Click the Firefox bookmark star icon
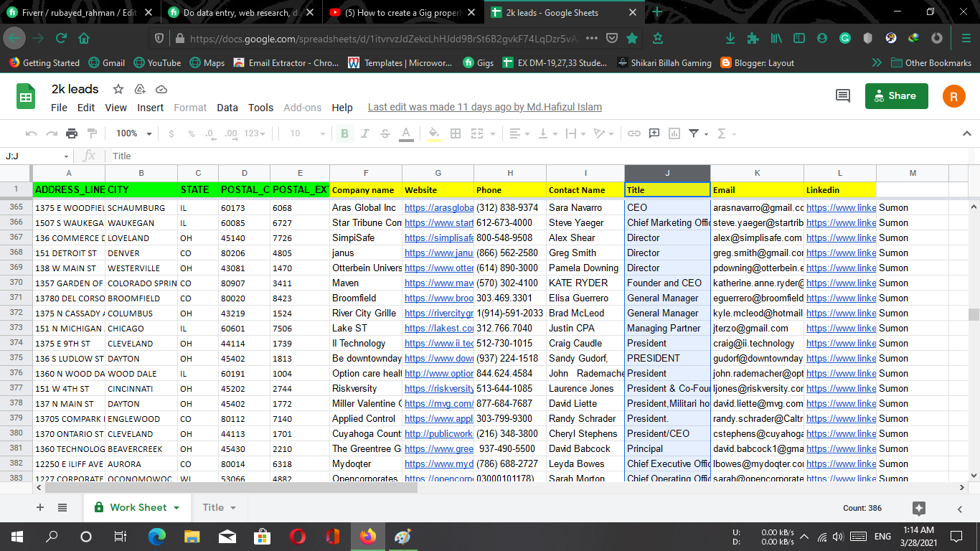 (x=632, y=38)
